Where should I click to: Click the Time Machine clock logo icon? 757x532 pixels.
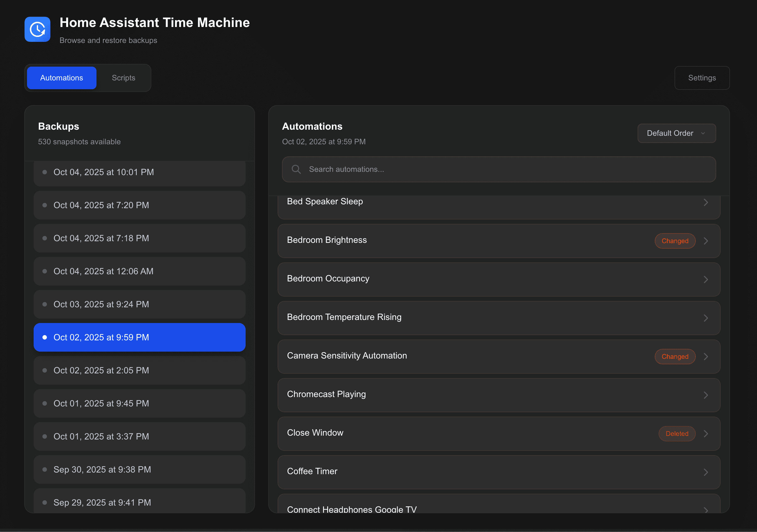click(x=37, y=29)
